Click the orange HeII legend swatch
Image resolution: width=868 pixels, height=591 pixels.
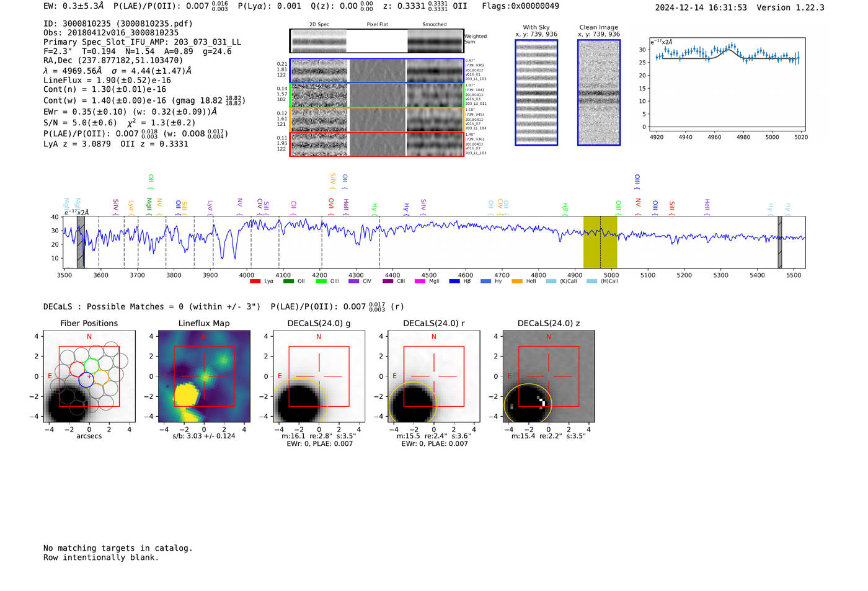(x=517, y=282)
